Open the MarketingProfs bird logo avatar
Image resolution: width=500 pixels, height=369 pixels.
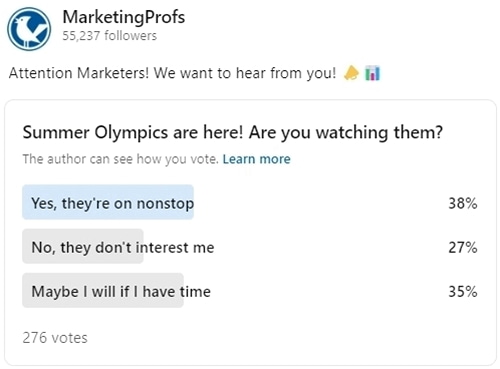click(x=29, y=29)
